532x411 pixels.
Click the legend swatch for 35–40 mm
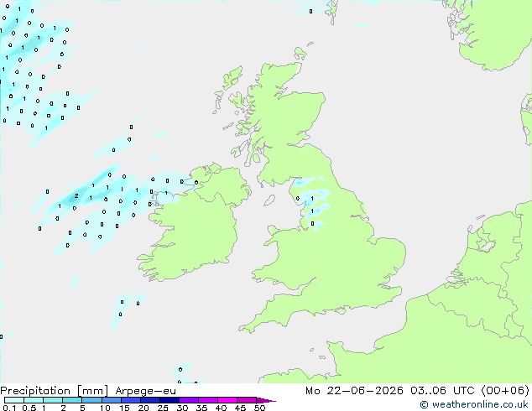point(207,400)
